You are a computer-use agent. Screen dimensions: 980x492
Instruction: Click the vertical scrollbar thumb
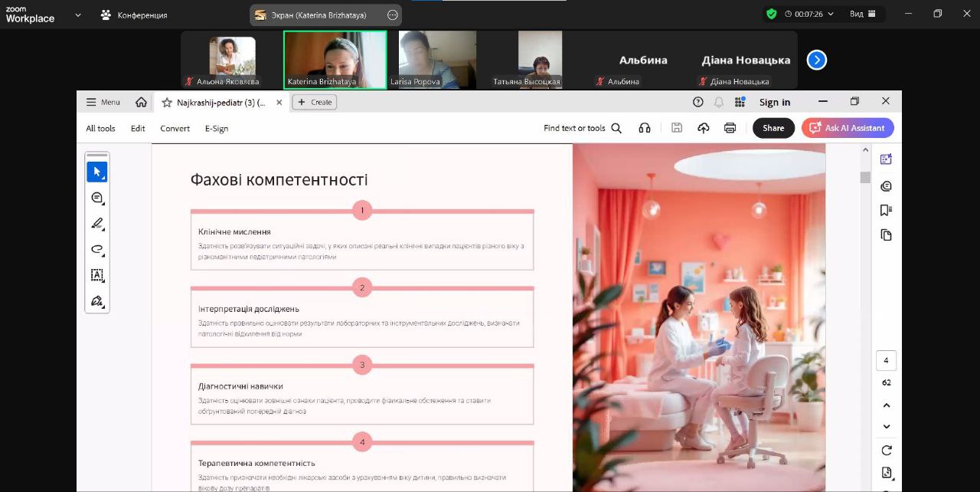[x=865, y=177]
